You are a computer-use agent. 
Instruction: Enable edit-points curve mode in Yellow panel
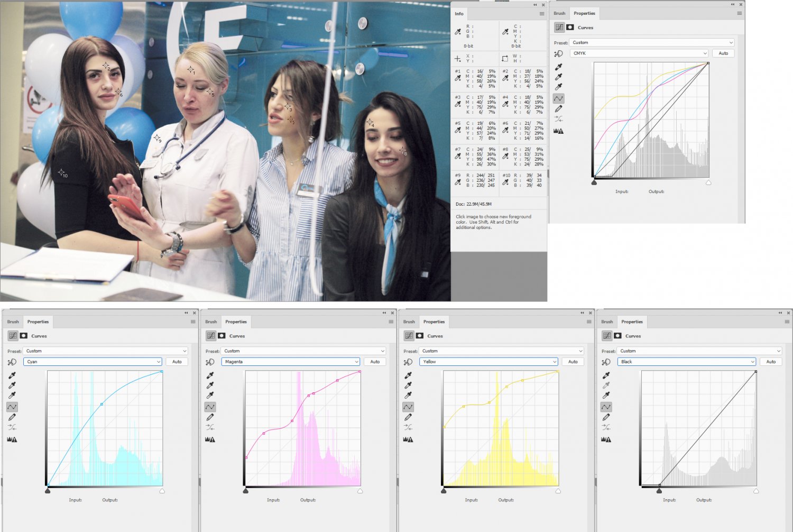tap(408, 407)
